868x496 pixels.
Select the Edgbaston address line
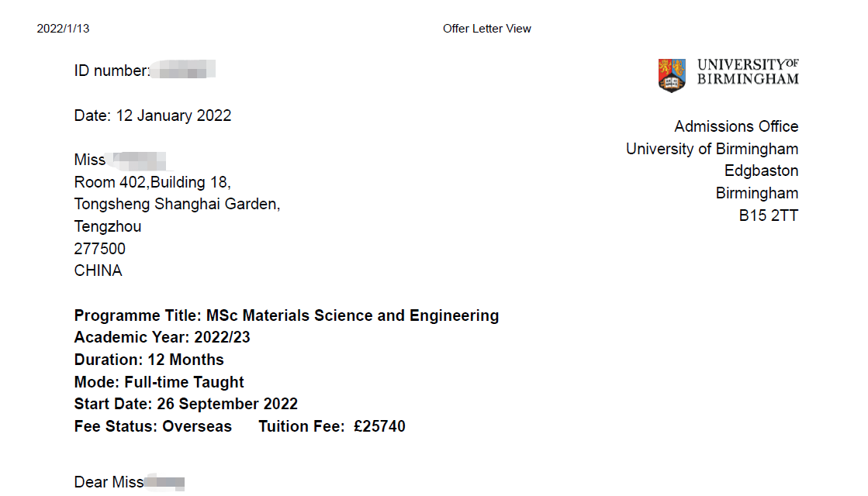click(x=761, y=170)
